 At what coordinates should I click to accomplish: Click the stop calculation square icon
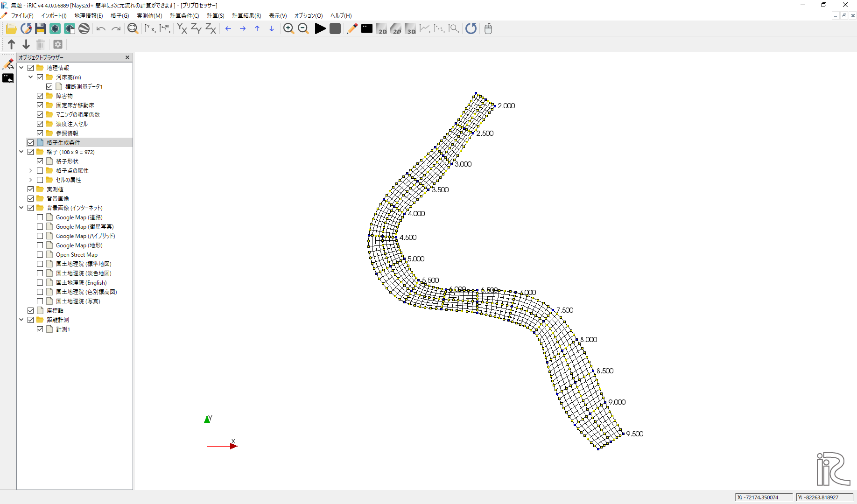tap(335, 29)
